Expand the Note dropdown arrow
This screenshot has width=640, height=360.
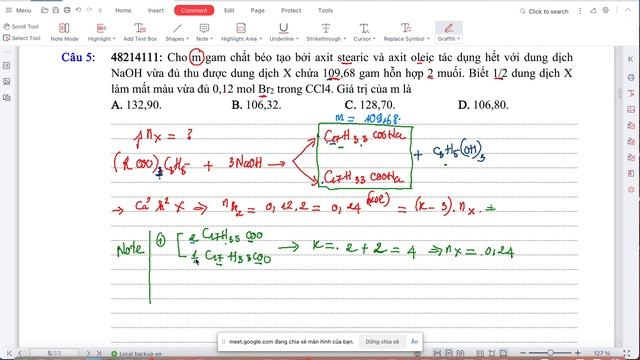coord(211,39)
